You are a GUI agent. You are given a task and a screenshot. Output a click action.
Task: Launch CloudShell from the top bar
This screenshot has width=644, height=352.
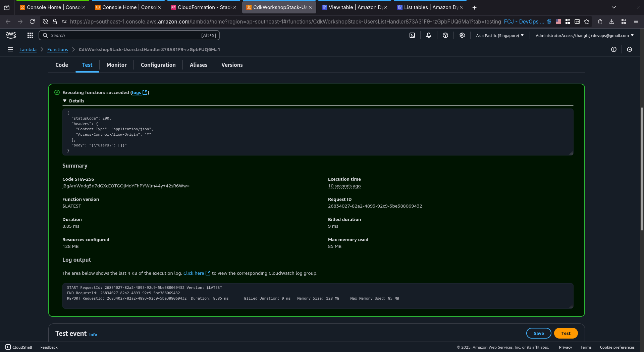[x=412, y=35]
